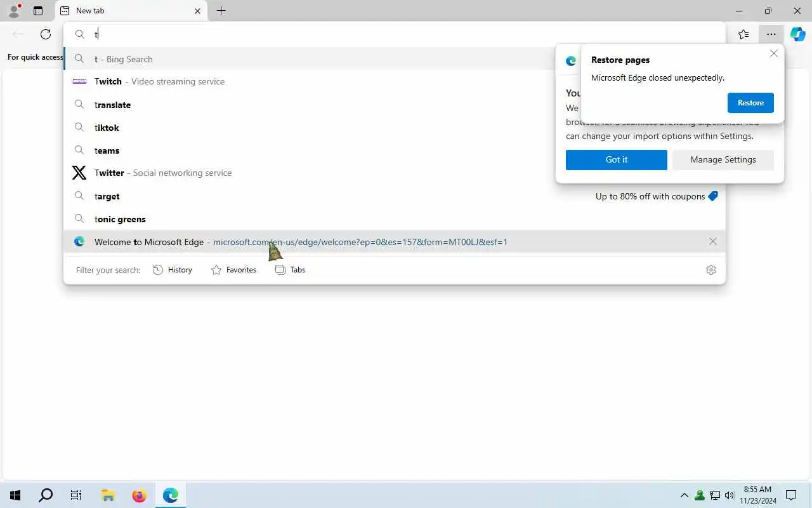Open the Welcome to Microsoft Edge suggestion
Viewport: 812px width, 508px height.
click(395, 242)
